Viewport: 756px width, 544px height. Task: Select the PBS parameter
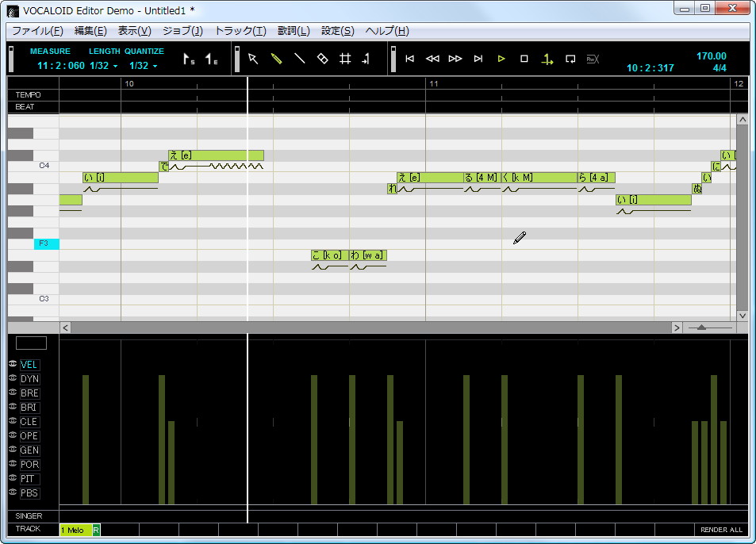click(29, 493)
